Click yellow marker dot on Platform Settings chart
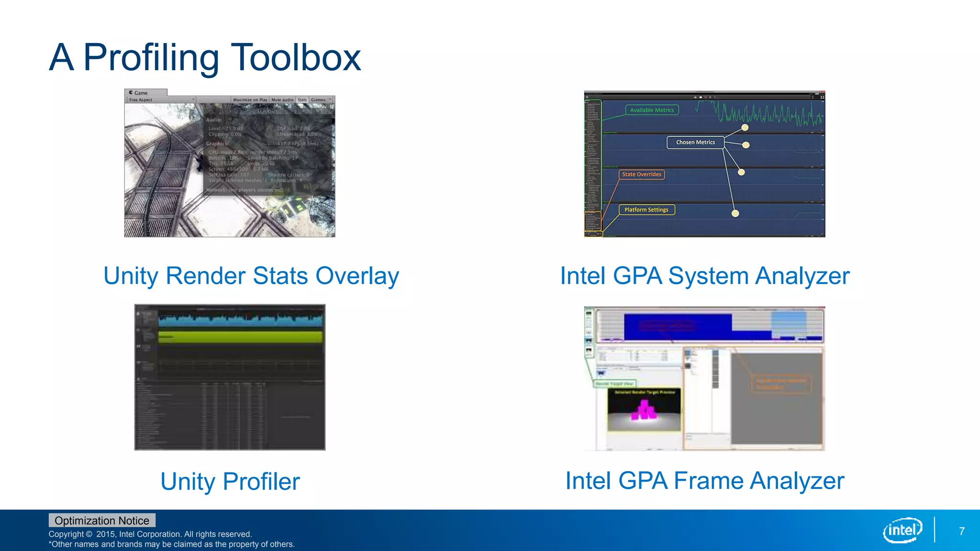This screenshot has width=980, height=551. pos(735,213)
